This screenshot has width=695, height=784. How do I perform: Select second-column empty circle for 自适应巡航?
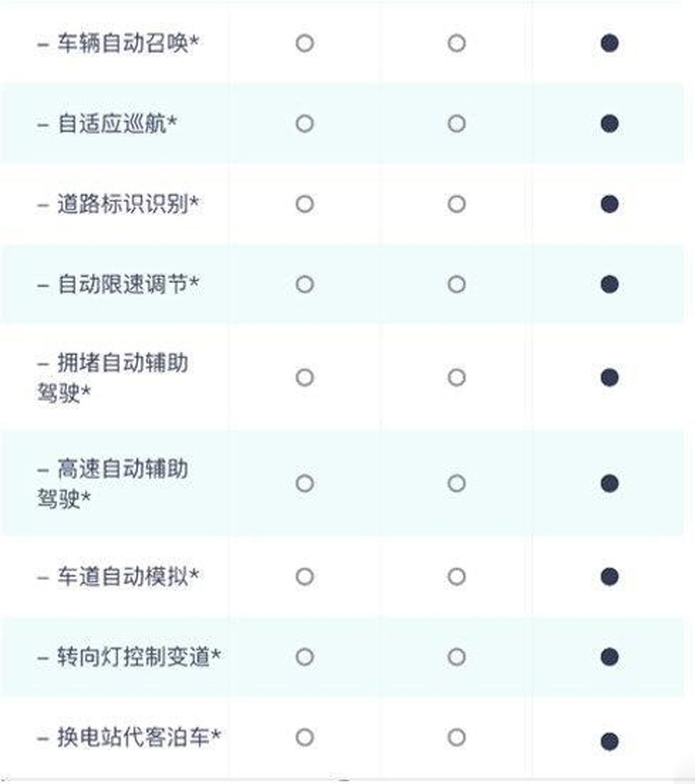(456, 123)
